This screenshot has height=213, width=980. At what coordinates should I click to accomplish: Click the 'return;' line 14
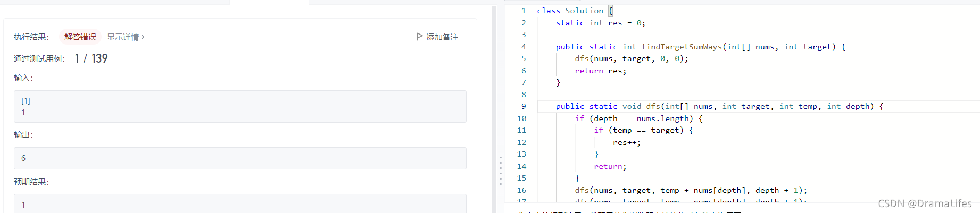[610, 166]
